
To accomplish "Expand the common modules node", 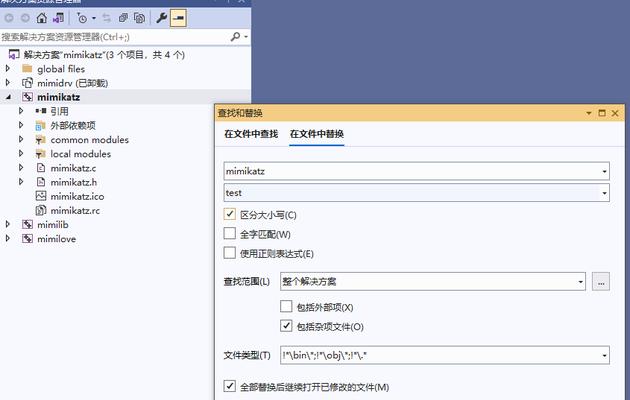I will pos(21,139).
